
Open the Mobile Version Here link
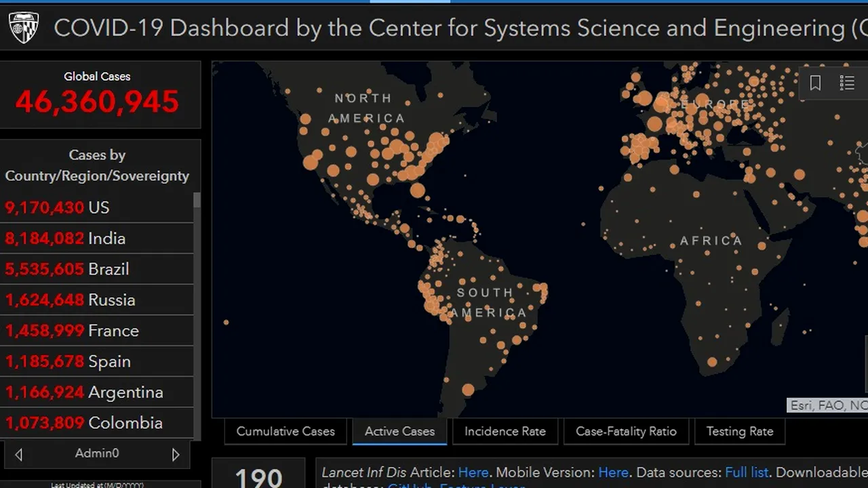[x=613, y=472]
